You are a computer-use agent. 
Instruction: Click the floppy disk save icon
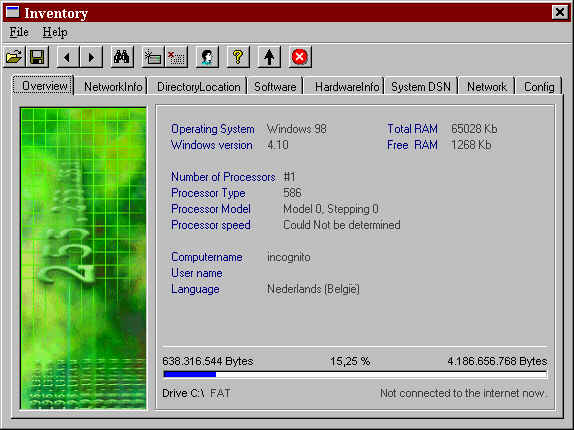37,57
